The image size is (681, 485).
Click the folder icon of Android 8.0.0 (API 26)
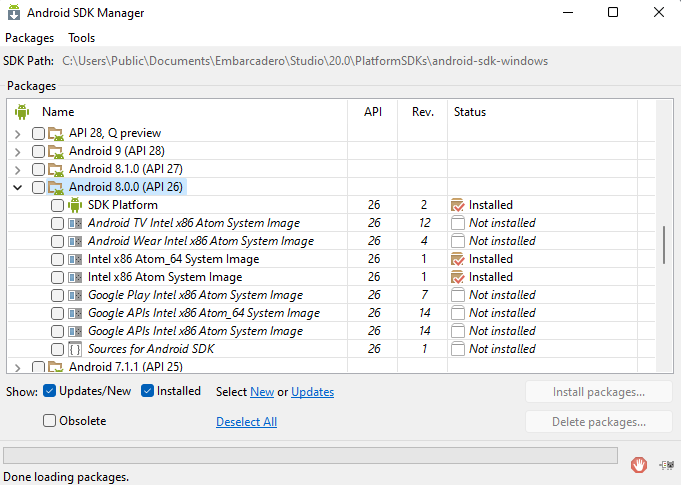[56, 187]
